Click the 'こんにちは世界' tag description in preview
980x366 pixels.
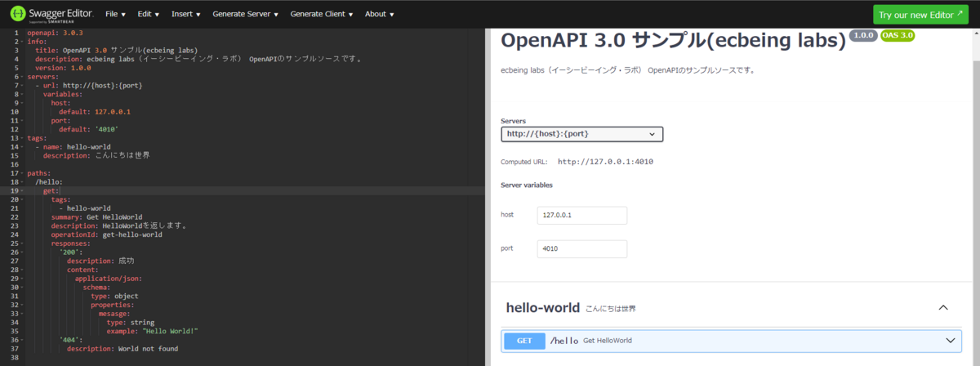[610, 310]
